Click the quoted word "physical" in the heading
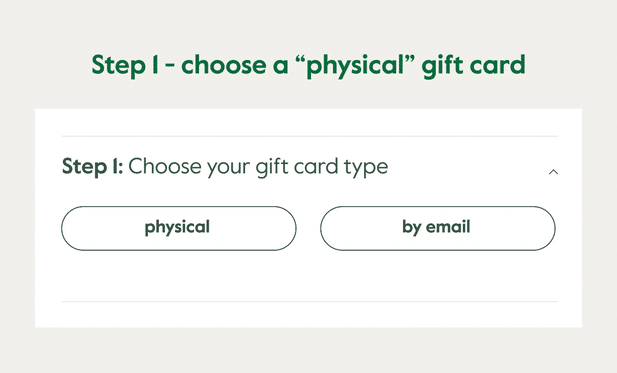617x373 pixels. 355,65
